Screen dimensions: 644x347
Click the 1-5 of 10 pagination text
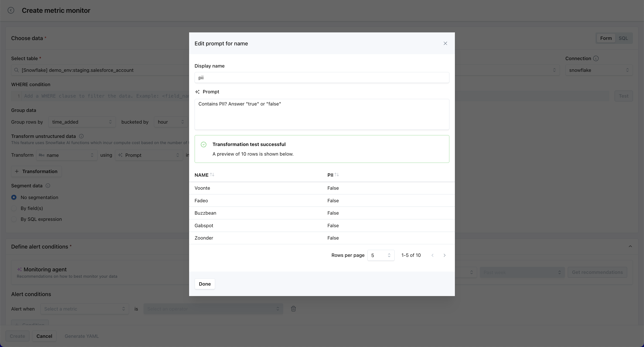pyautogui.click(x=411, y=255)
